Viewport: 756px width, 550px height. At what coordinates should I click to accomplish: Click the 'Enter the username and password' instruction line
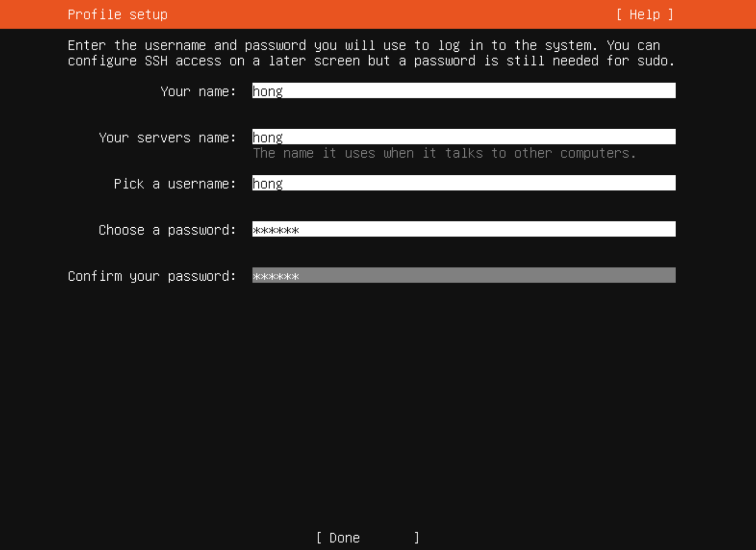click(364, 46)
